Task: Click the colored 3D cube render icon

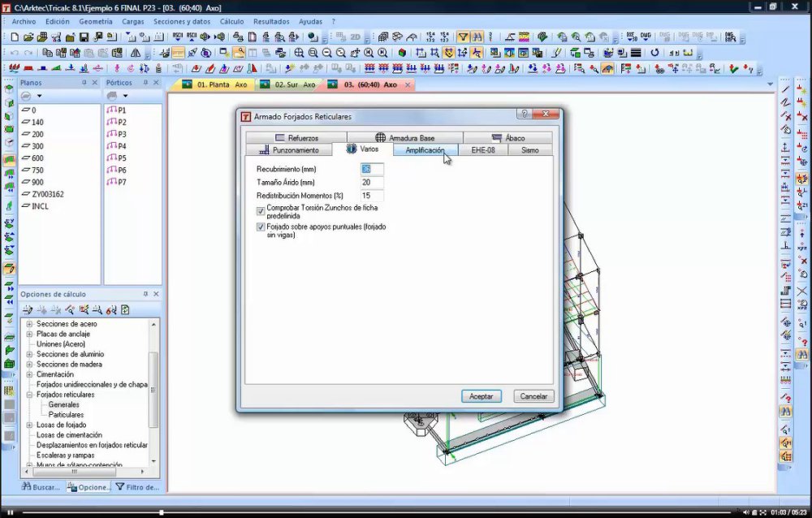Action: (402, 53)
